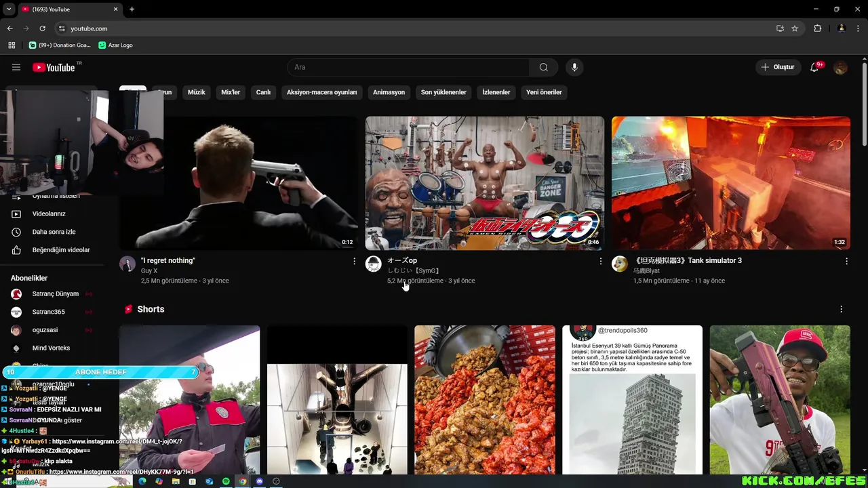Open the Shorts section options menu

pos(842,309)
